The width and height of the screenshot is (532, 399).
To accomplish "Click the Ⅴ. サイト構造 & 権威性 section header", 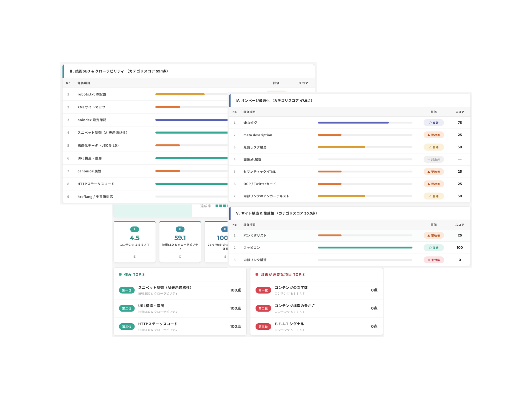I will [350, 213].
